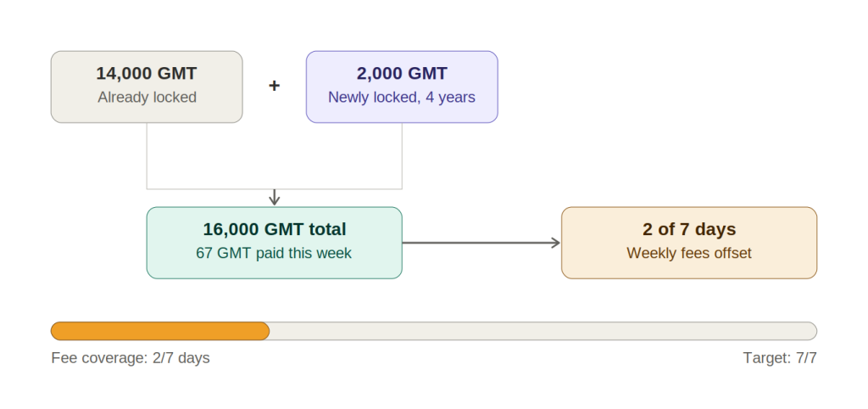Click the Weekly fees offset caption

coord(689,253)
